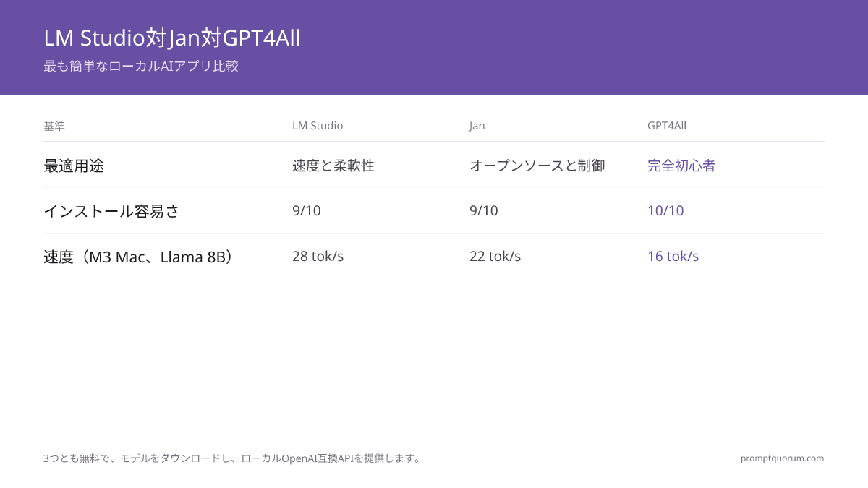
Task: Click the title 'LM Studio対Jan対GPT4All'
Action: 171,38
